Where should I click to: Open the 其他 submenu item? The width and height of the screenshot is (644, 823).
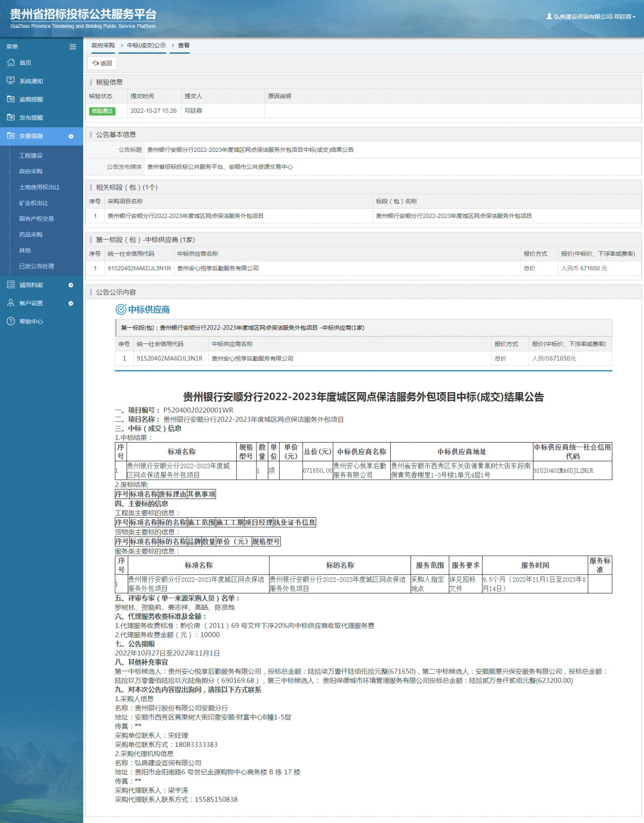click(x=25, y=251)
